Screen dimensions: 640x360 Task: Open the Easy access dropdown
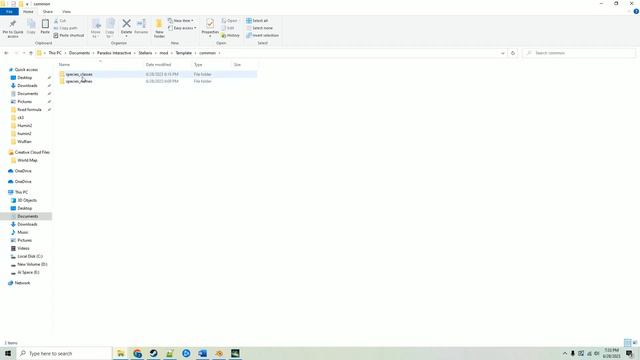(x=182, y=28)
